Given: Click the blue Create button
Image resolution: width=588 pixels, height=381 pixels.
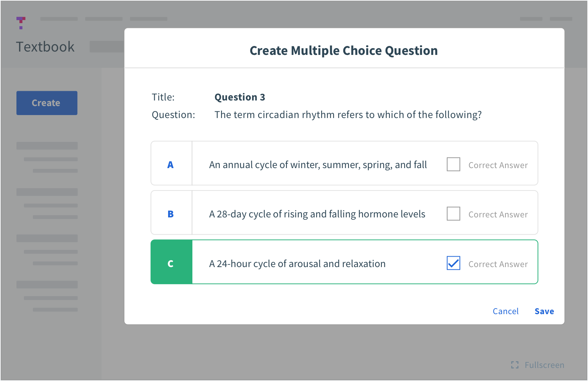Looking at the screenshot, I should coord(47,103).
